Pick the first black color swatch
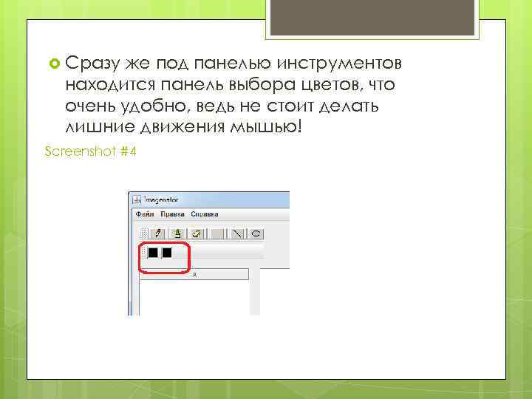 [x=153, y=253]
